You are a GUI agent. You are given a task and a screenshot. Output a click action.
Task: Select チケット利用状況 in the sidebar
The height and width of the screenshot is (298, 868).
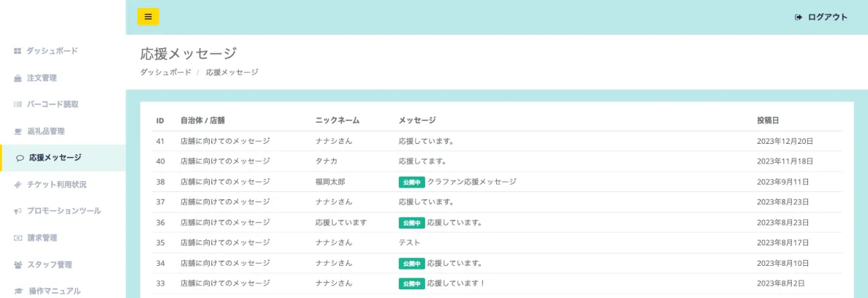click(57, 185)
